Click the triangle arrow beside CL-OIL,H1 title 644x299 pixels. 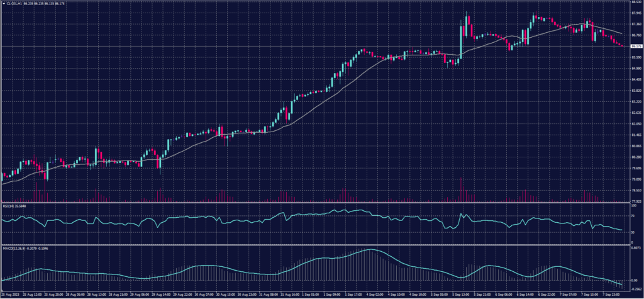tap(3, 3)
